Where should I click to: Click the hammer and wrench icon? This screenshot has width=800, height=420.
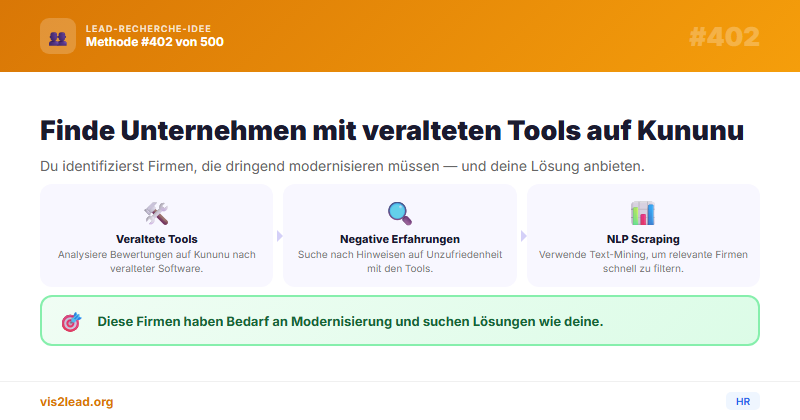[x=156, y=213]
